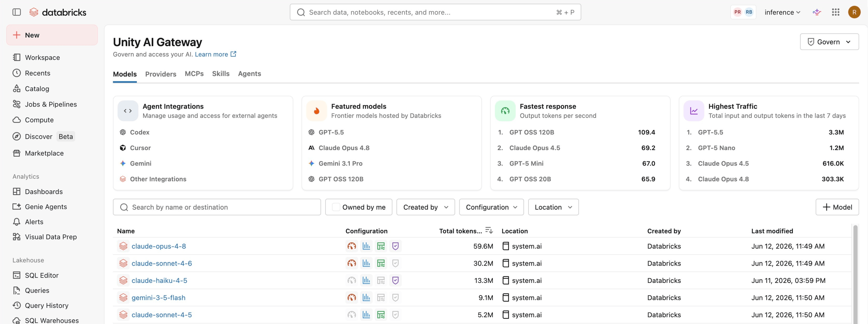Click the shield icon in claude-sonnet-4-6 row
This screenshot has width=868, height=324.
[395, 263]
